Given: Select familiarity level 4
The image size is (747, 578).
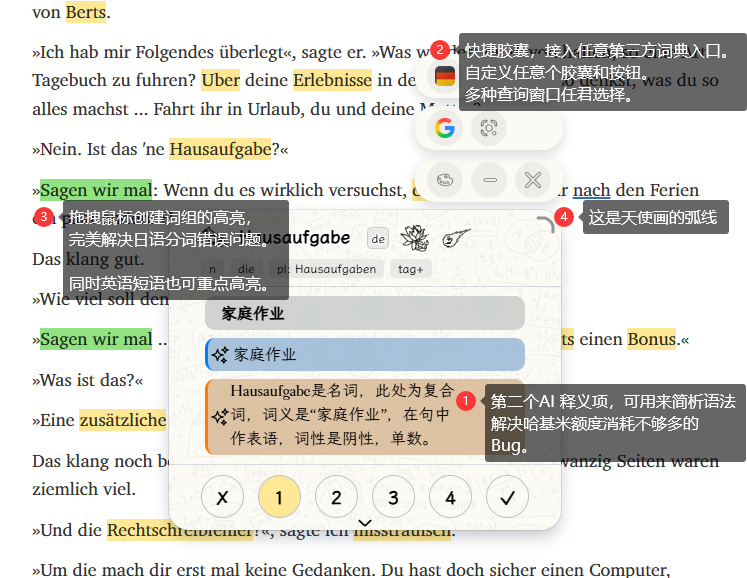Looking at the screenshot, I should point(450,497).
